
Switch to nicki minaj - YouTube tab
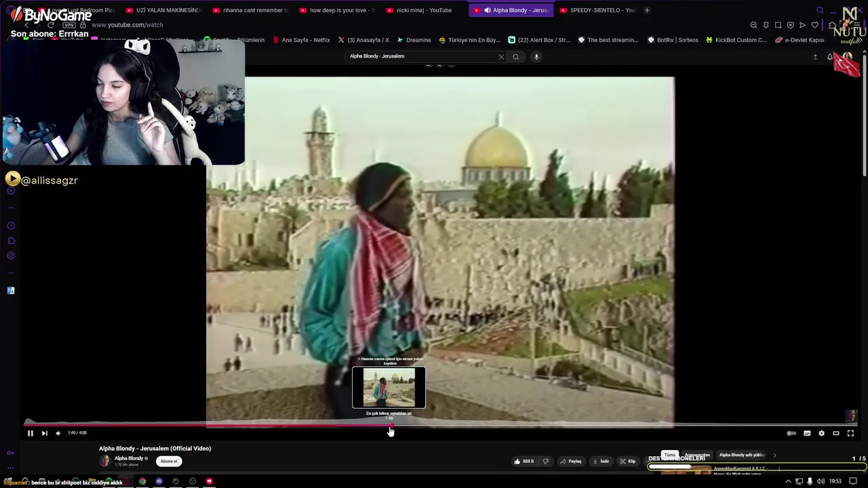tap(424, 10)
